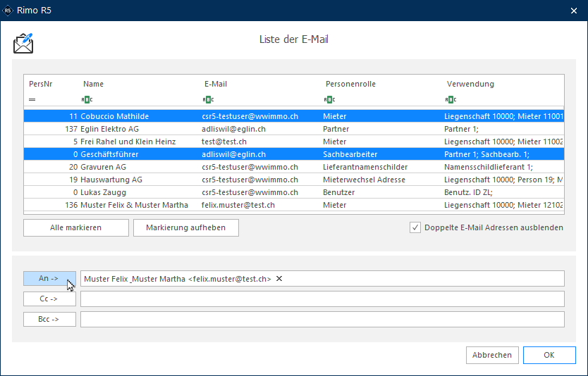The height and width of the screenshot is (376, 588).
Task: Click the Abbrechen button
Action: 492,355
